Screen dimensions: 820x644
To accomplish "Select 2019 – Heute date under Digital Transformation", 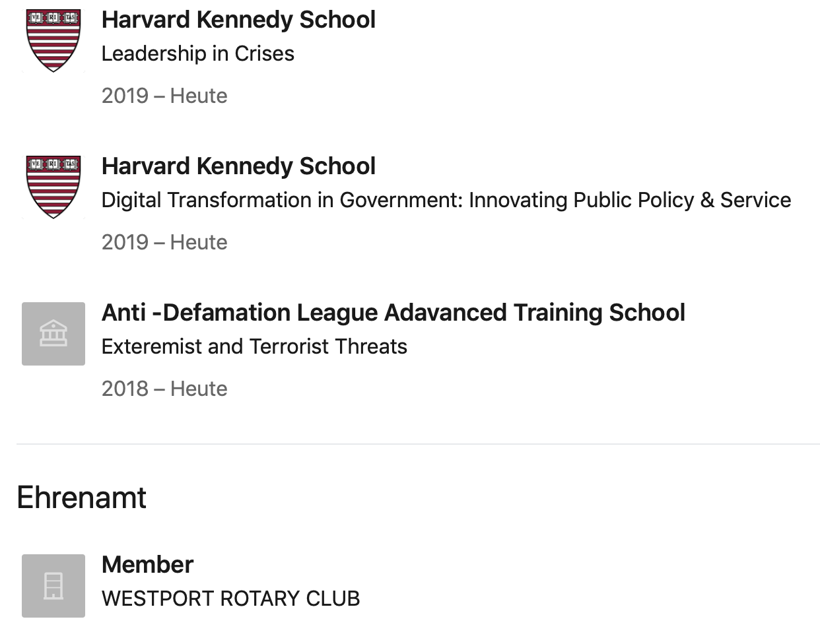I will pyautogui.click(x=164, y=242).
